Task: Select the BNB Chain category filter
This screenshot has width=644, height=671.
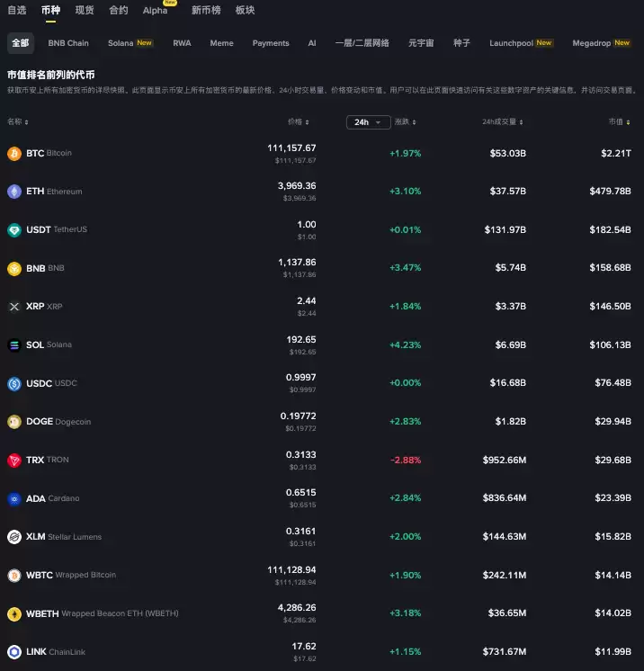Action: [x=68, y=43]
